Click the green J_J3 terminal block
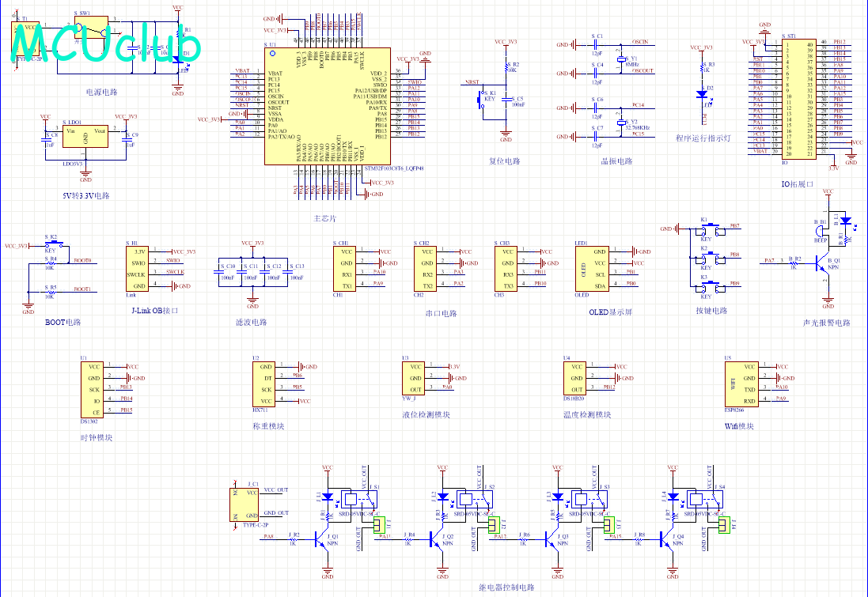 tap(609, 524)
